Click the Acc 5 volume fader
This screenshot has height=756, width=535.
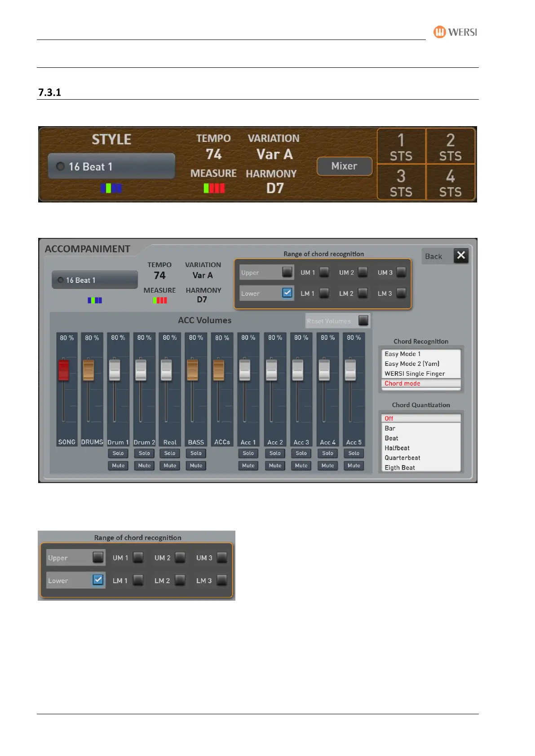coord(350,369)
